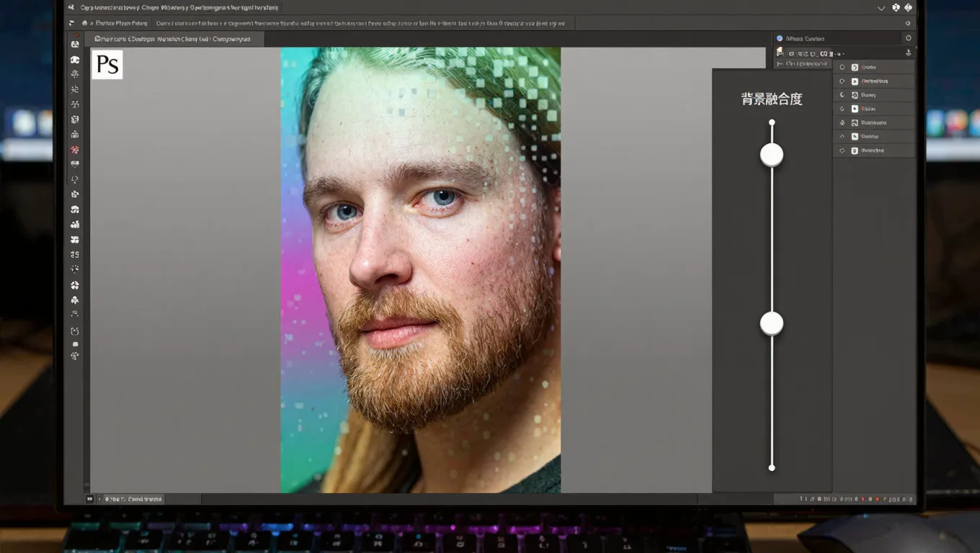Viewport: 980px width, 553px height.
Task: Open the chevron dropdown at the top-right of the window
Action: (x=881, y=7)
